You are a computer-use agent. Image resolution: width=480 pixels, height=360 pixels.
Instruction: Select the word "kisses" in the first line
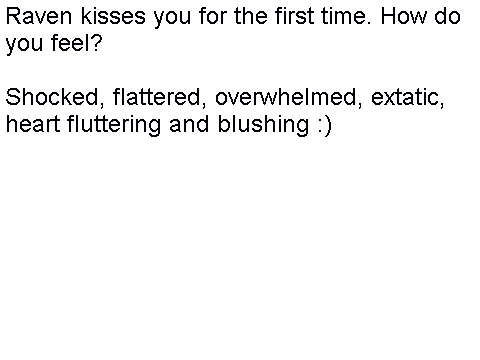(113, 16)
